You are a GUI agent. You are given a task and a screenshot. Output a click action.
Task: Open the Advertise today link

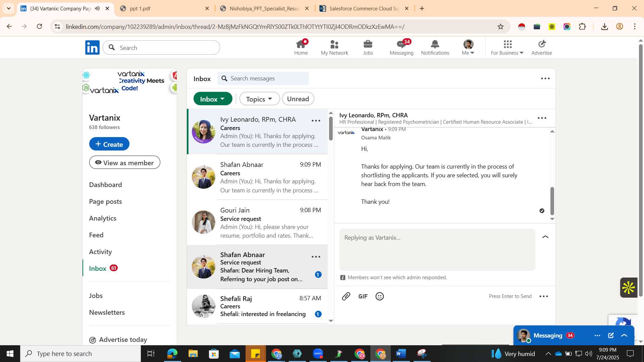[118, 340]
